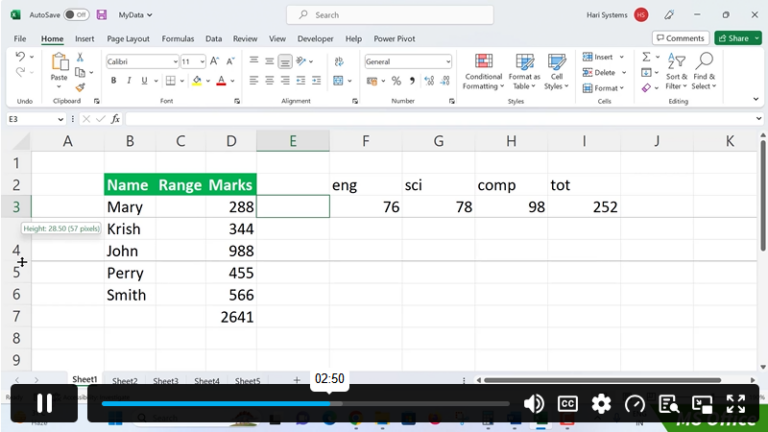This screenshot has width=768, height=432.
Task: Click the Comma Style icon
Action: pos(412,81)
